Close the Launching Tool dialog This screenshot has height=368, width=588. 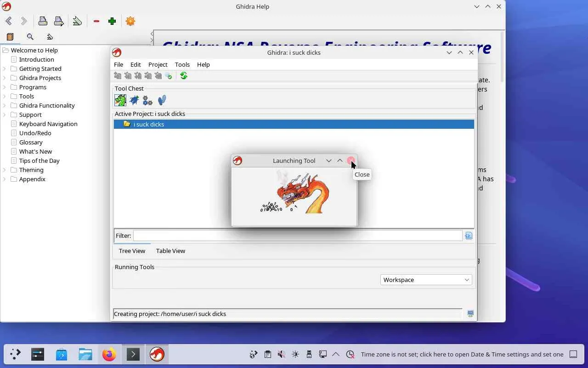tap(351, 161)
